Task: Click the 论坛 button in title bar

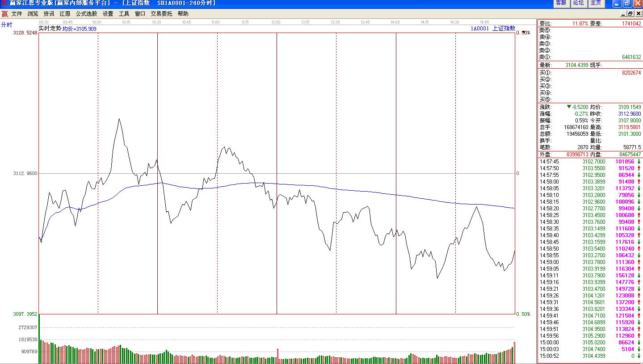Action: [x=578, y=3]
